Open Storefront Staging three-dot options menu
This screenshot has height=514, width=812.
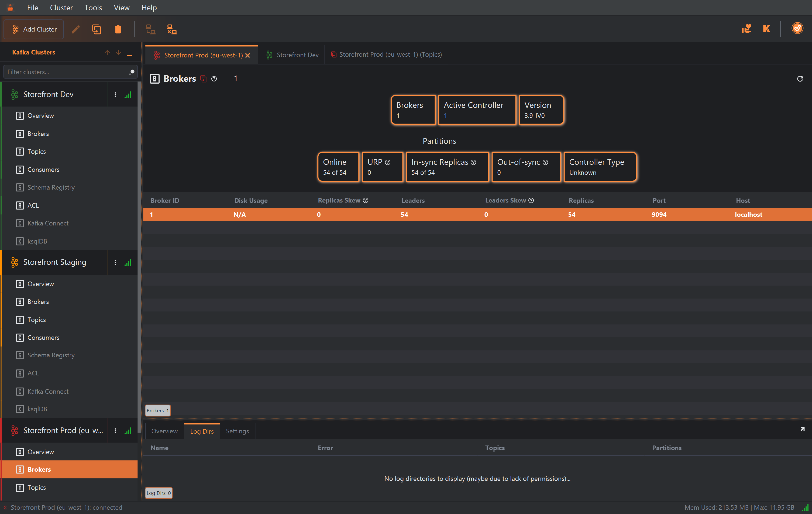pos(115,262)
